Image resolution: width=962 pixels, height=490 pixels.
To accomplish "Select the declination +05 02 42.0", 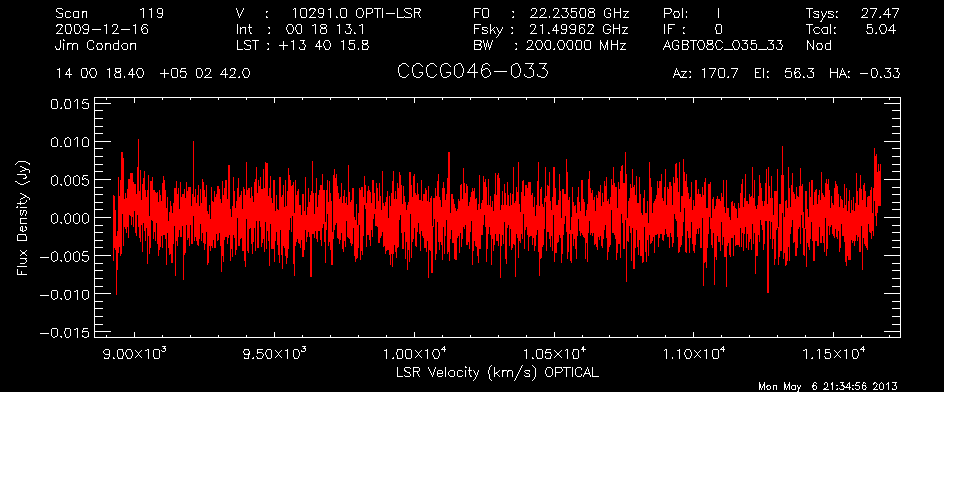I will click(205, 74).
